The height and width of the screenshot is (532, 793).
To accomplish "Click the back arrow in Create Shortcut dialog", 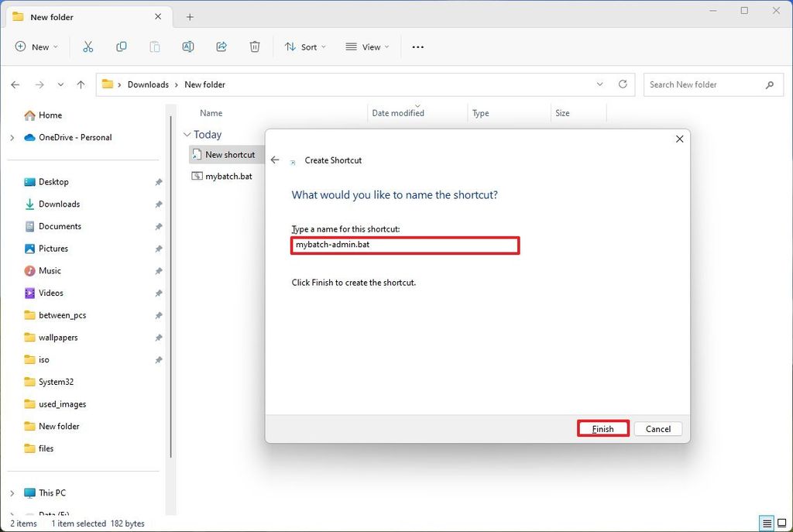I will pos(275,160).
